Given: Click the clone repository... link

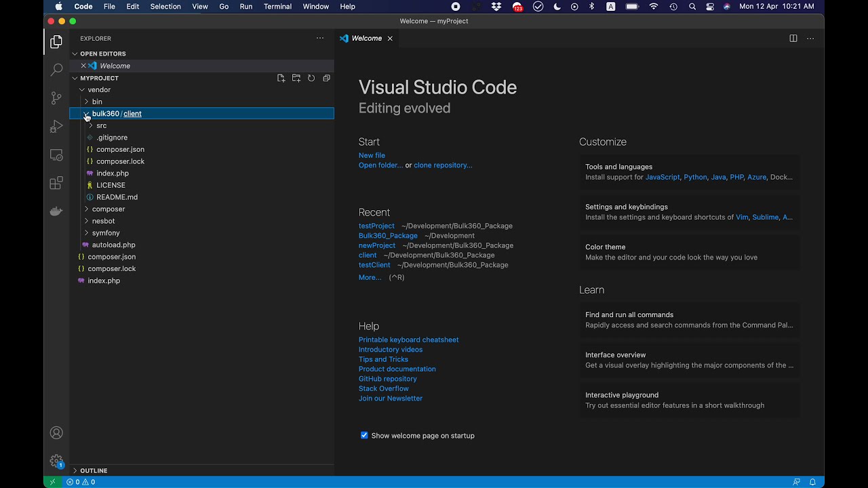Looking at the screenshot, I should (443, 165).
